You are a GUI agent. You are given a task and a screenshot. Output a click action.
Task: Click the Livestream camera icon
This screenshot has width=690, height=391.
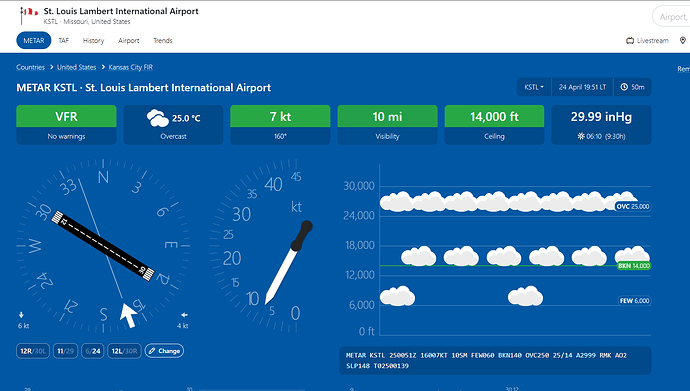click(x=630, y=40)
